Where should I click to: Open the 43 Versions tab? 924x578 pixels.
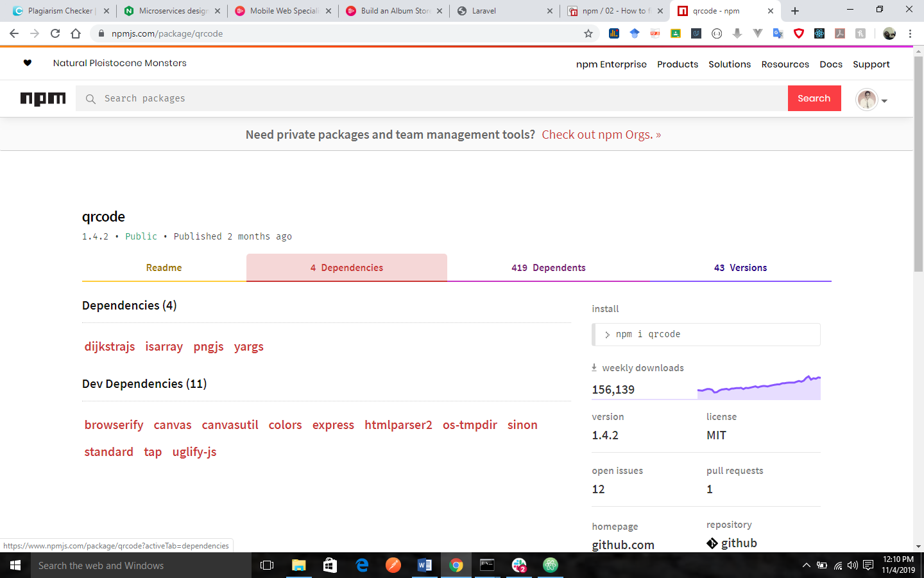click(x=740, y=268)
